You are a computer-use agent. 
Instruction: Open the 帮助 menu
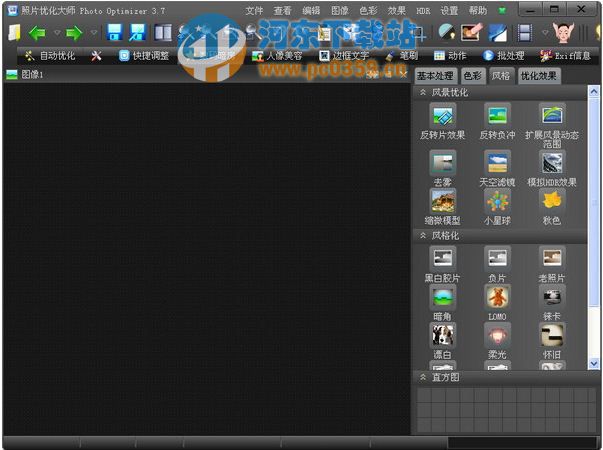point(477,10)
